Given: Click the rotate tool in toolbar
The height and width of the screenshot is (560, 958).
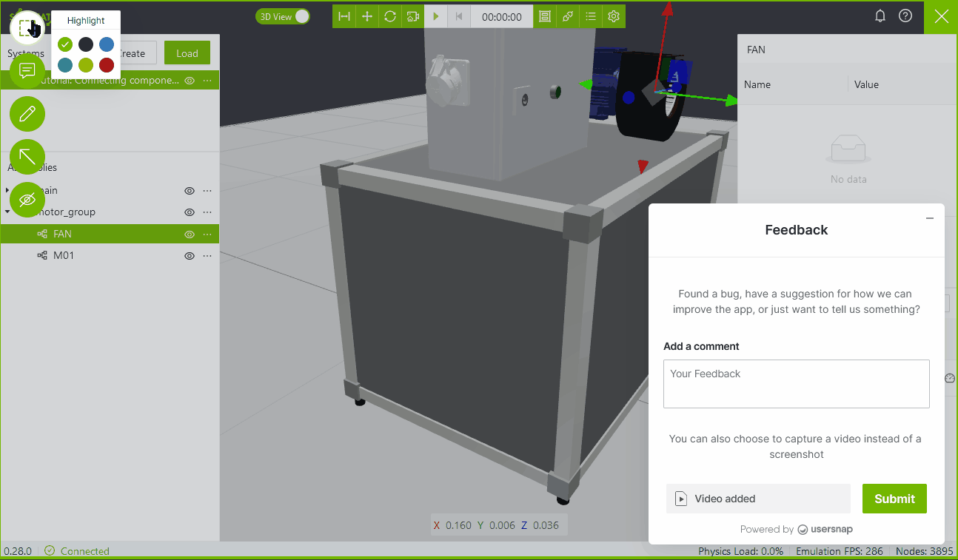Looking at the screenshot, I should pyautogui.click(x=390, y=16).
